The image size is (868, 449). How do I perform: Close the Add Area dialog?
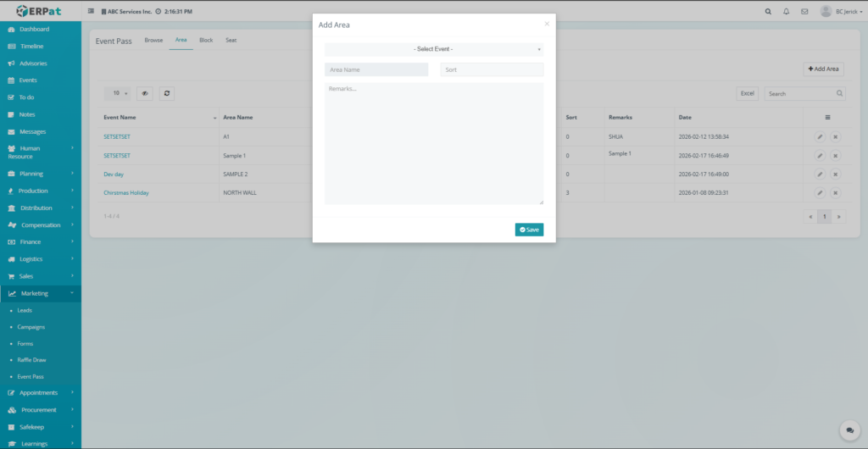point(547,24)
